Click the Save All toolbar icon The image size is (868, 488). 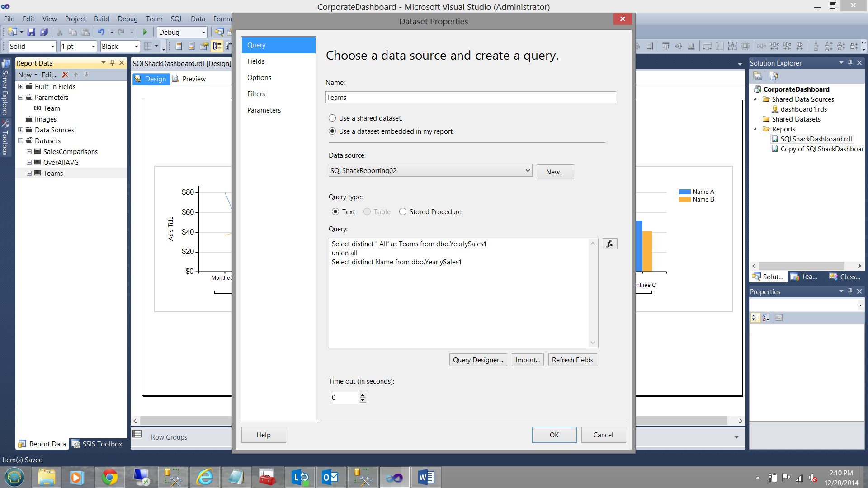click(44, 32)
